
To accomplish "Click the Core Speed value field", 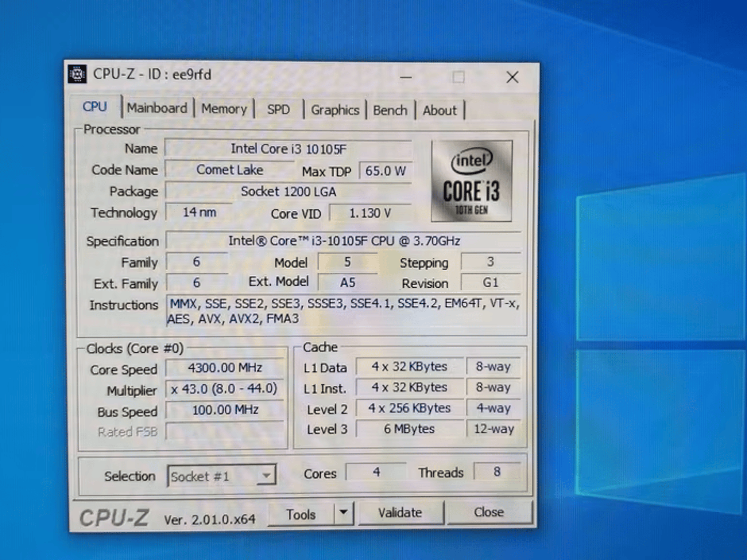I will coord(225,367).
